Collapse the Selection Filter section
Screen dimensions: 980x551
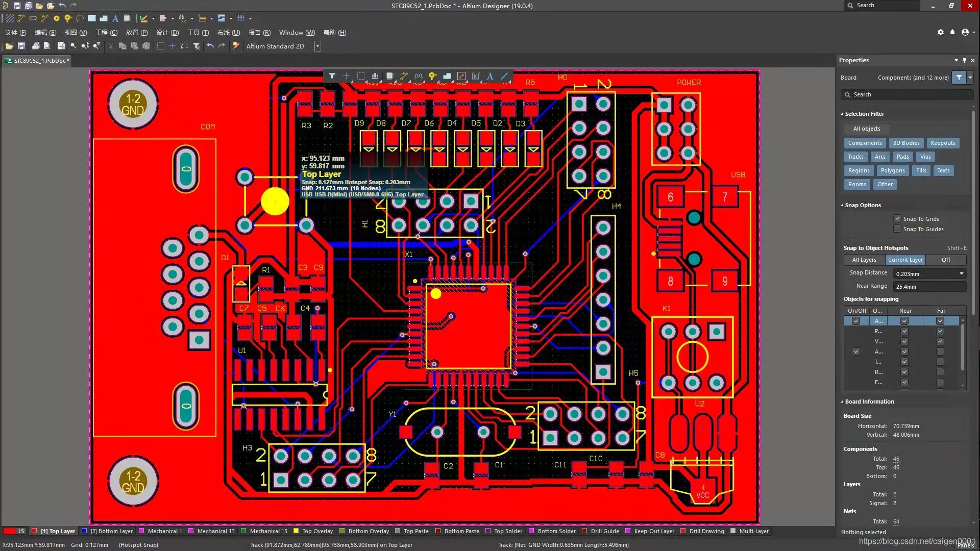point(842,114)
